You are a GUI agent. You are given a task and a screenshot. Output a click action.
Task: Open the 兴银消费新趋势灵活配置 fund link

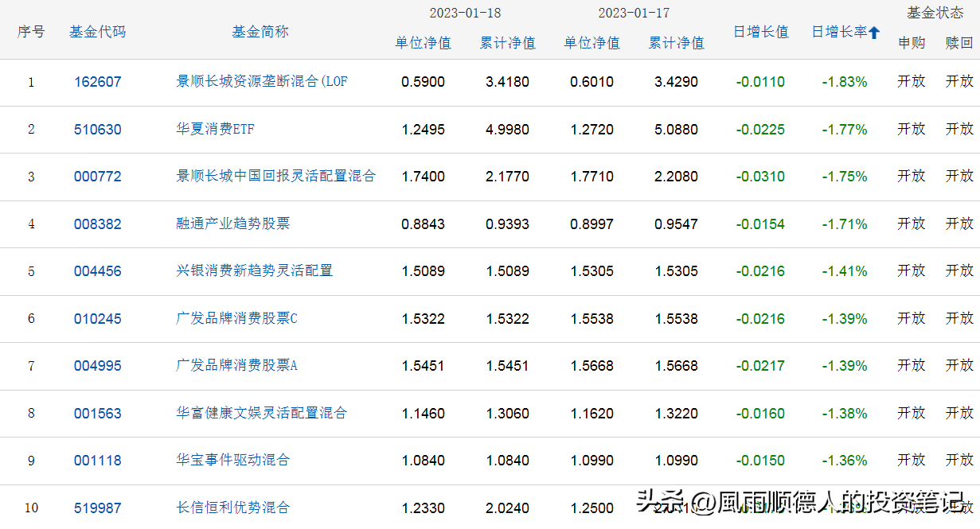(x=255, y=270)
